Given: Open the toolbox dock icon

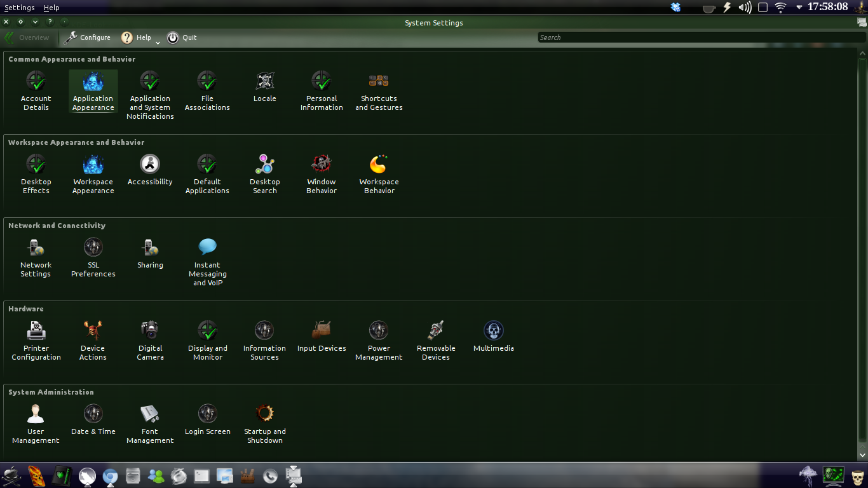Looking at the screenshot, I should 247,475.
